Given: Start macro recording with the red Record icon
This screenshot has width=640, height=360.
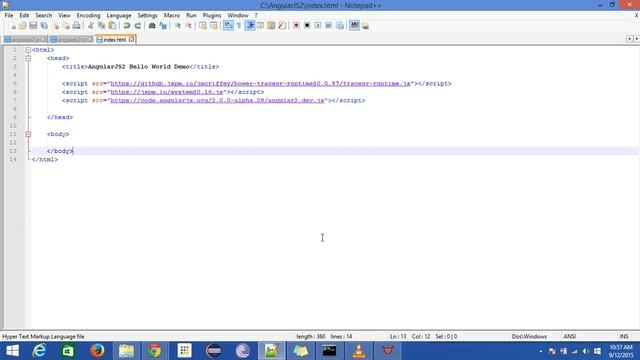Looking at the screenshot, I should [x=296, y=26].
